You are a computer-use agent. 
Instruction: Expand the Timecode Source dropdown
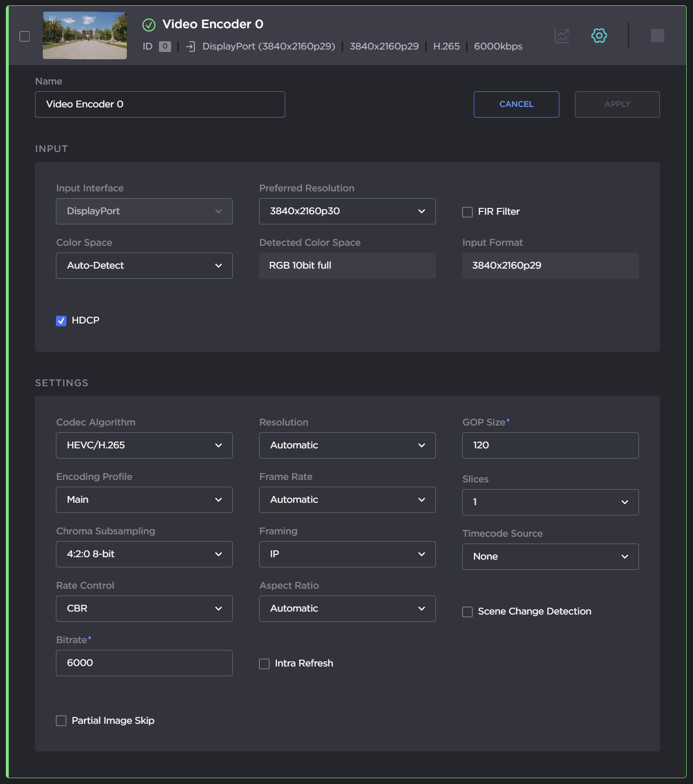click(550, 557)
